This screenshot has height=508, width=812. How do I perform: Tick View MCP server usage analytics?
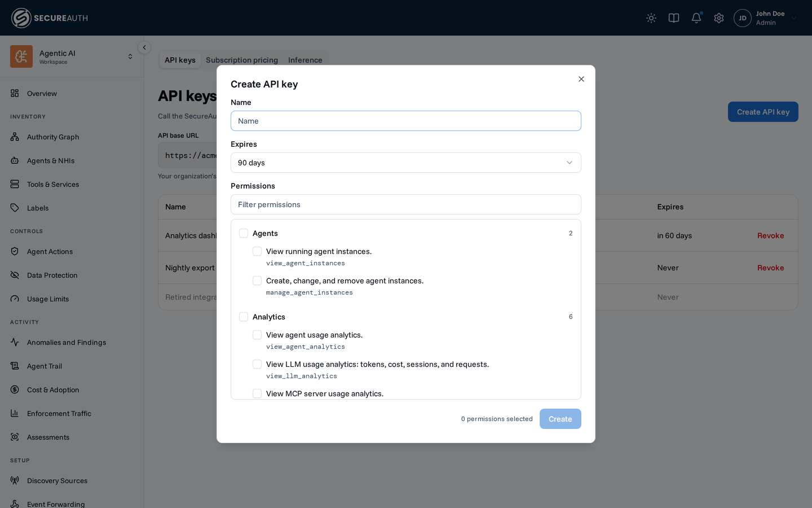coord(257,393)
